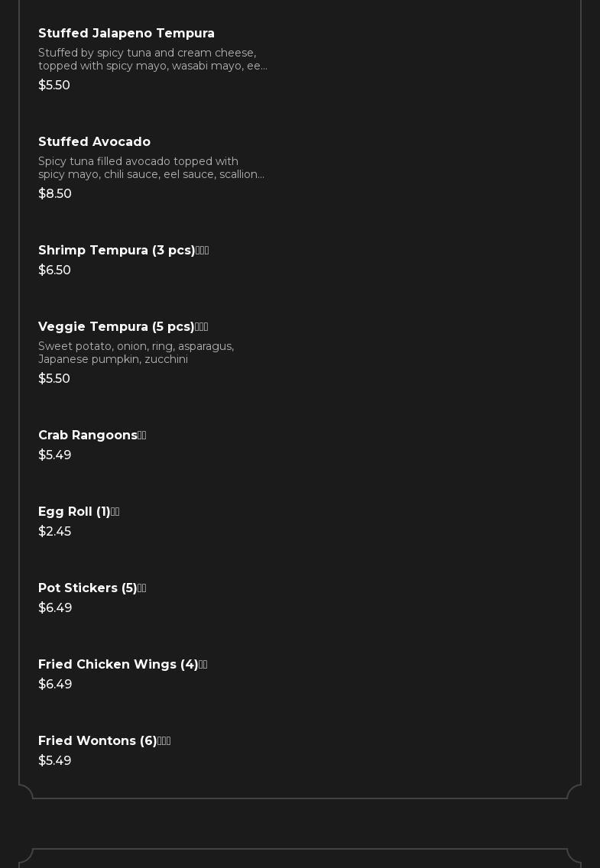Click the $5.49 Fried Wontons price
This screenshot has width=600, height=868.
pyautogui.click(x=54, y=760)
